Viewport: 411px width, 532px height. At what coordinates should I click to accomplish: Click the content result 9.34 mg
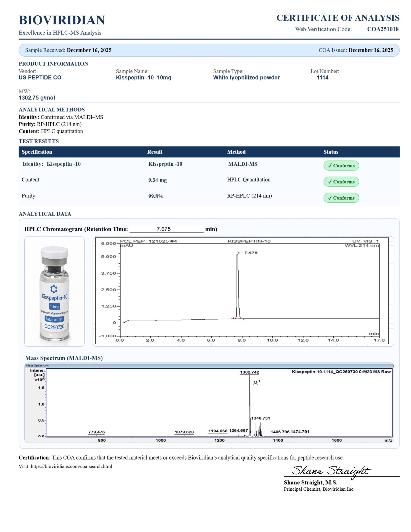coord(157,180)
